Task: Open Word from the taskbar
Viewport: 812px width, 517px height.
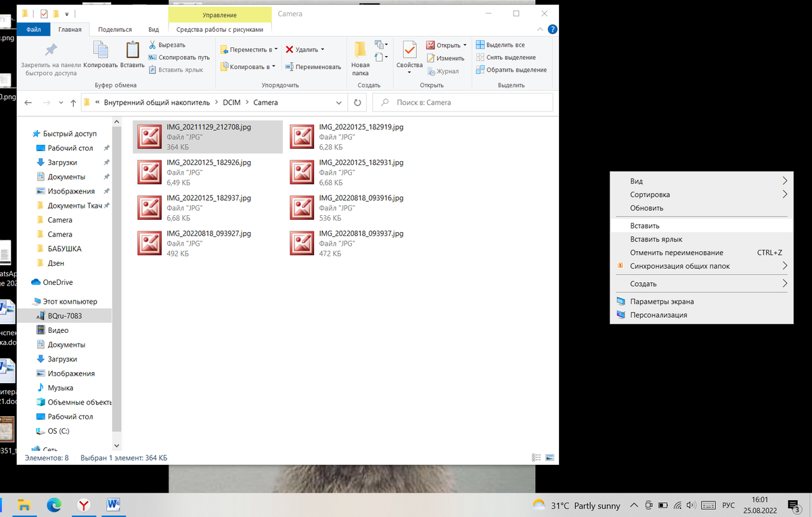Action: click(x=114, y=505)
